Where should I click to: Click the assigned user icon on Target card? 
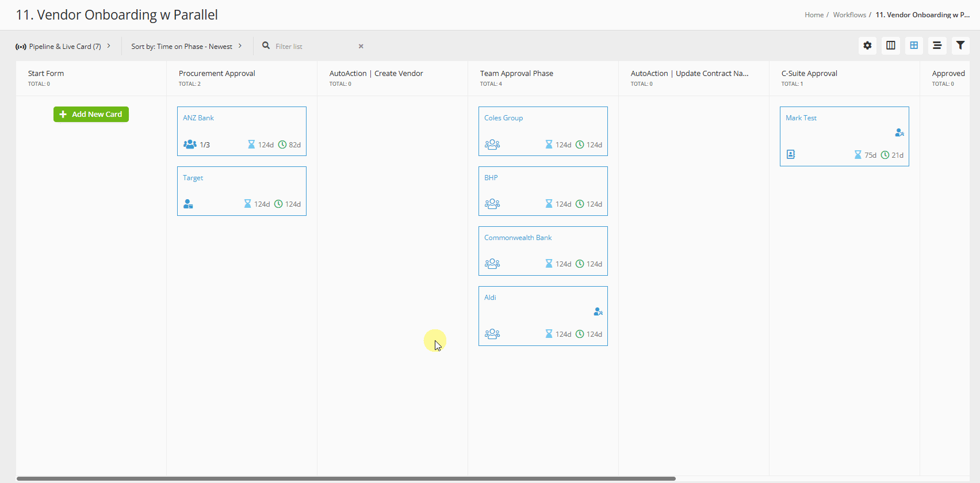188,204
